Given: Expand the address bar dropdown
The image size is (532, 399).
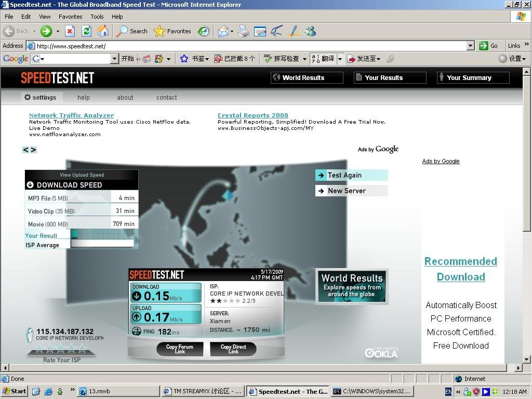Looking at the screenshot, I should (470, 46).
